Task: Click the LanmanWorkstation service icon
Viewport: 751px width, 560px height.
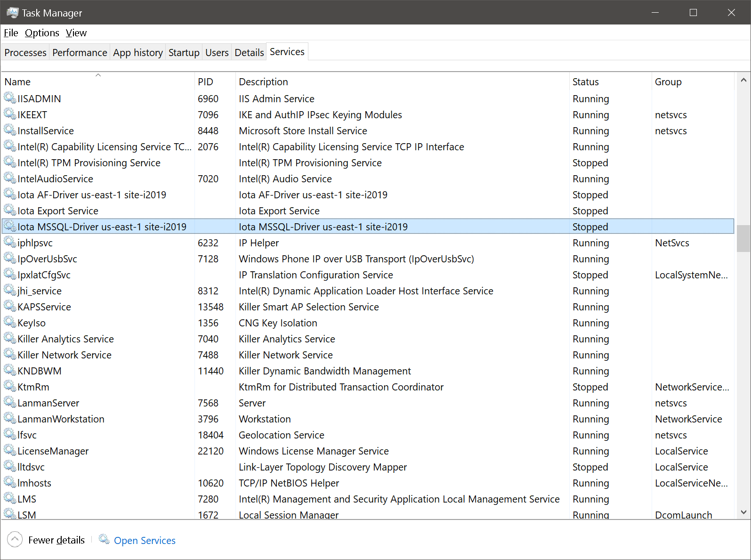Action: click(x=10, y=418)
